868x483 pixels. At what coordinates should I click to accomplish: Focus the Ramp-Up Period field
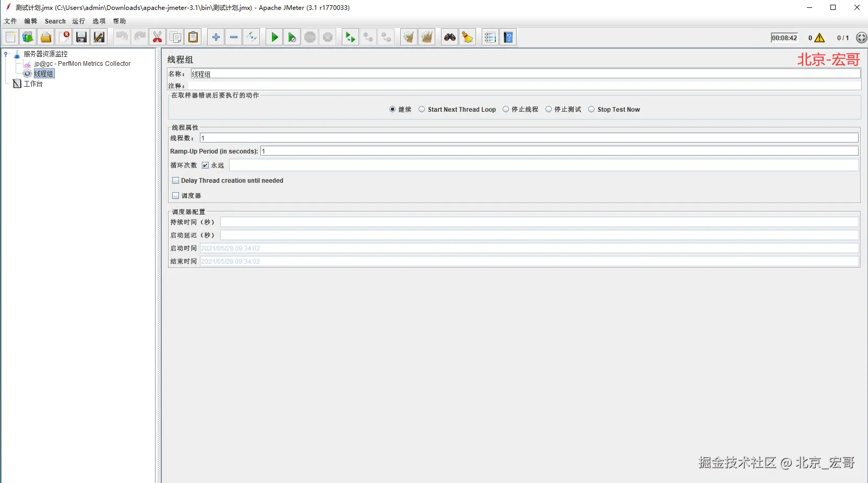point(560,151)
